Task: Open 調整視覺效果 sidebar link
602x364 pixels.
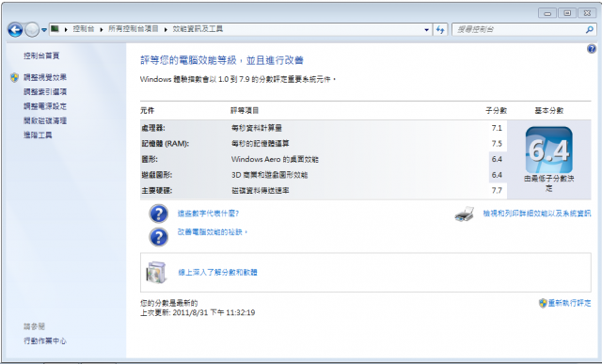Action: coord(45,77)
